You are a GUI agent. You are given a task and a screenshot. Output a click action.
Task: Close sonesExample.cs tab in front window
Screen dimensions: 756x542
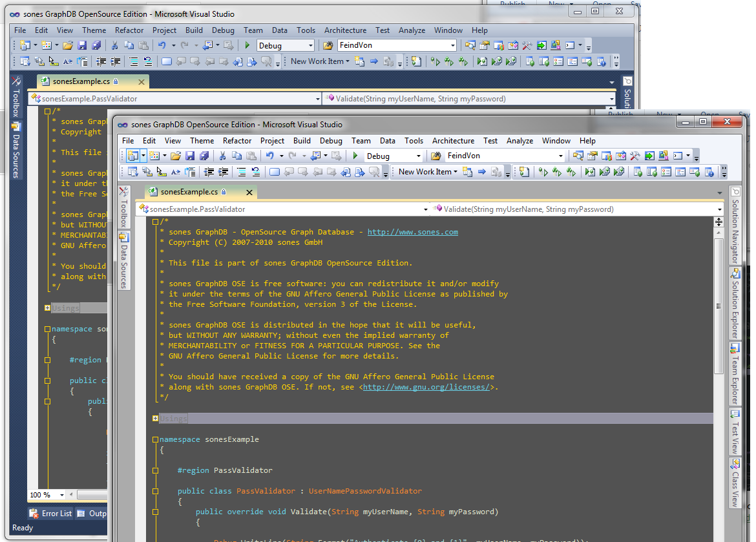[249, 193]
